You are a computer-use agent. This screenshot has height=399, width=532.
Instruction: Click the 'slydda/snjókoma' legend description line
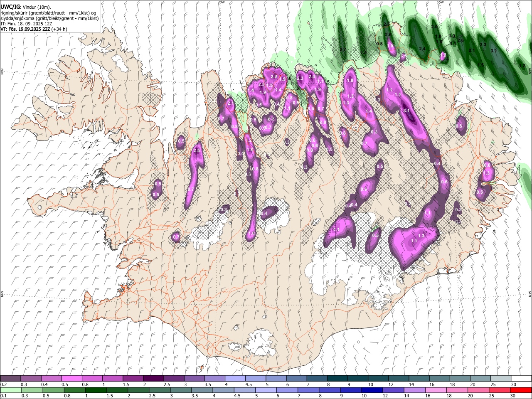pyautogui.click(x=49, y=18)
